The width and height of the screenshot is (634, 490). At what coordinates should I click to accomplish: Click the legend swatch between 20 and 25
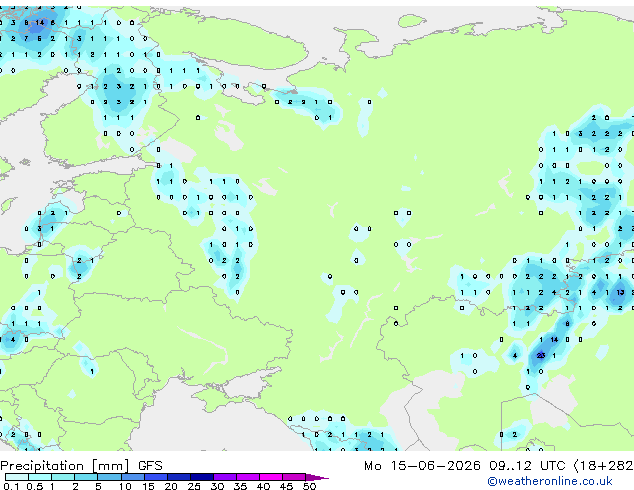tap(179, 477)
